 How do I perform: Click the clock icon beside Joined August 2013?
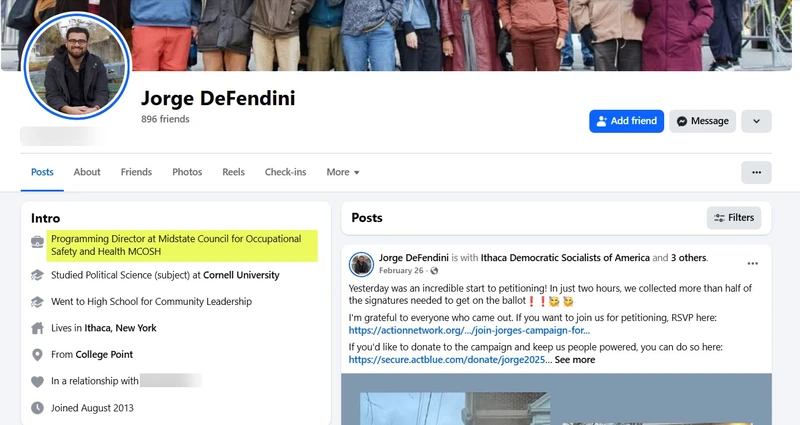[x=37, y=408]
